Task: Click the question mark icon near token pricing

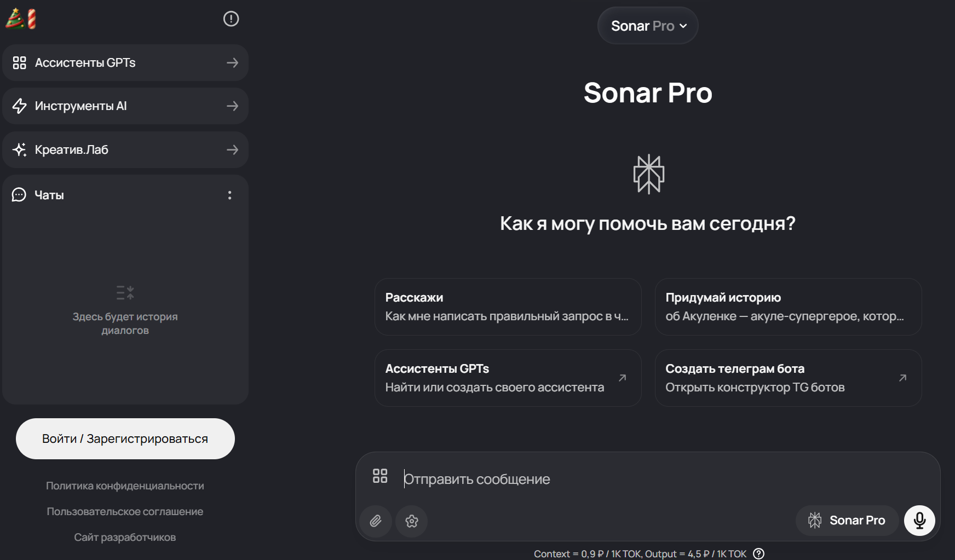Action: (x=758, y=553)
